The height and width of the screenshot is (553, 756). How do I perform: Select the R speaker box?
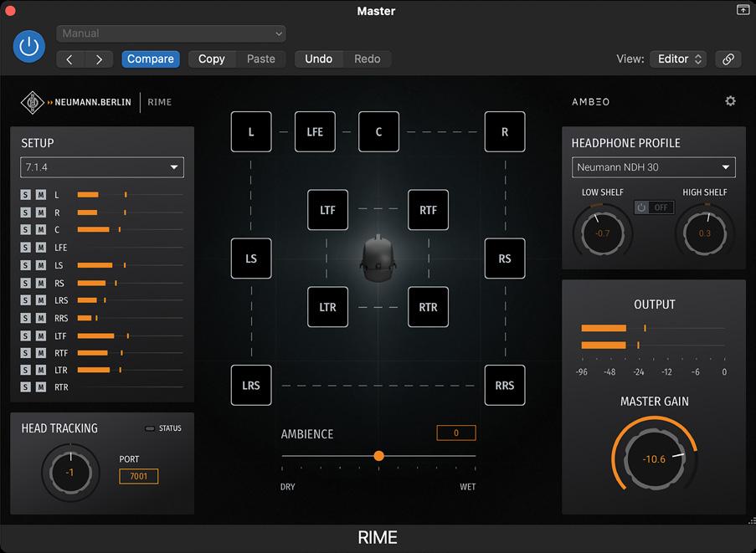505,132
